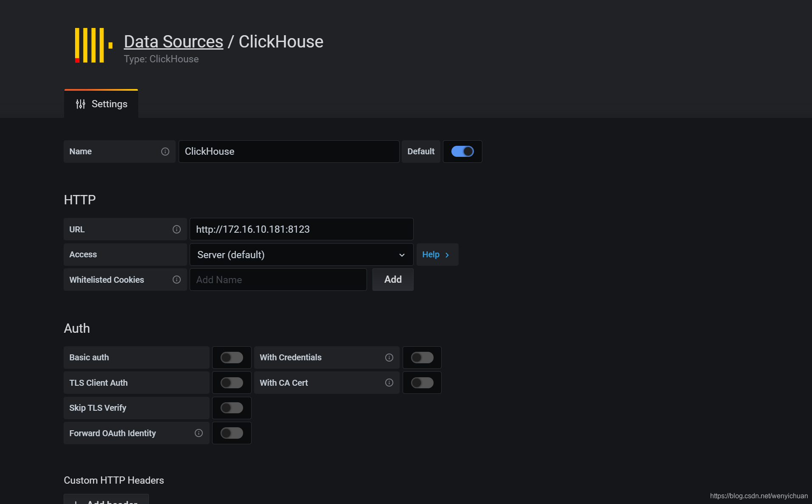Enable the With Credentials toggle
This screenshot has width=812, height=504.
(422, 357)
